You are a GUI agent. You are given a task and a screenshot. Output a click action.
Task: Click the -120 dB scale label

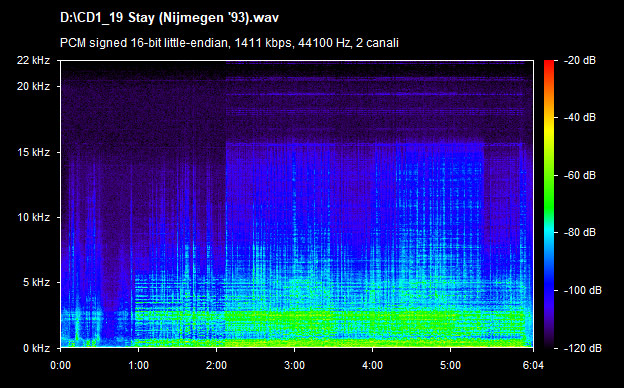coord(583,348)
